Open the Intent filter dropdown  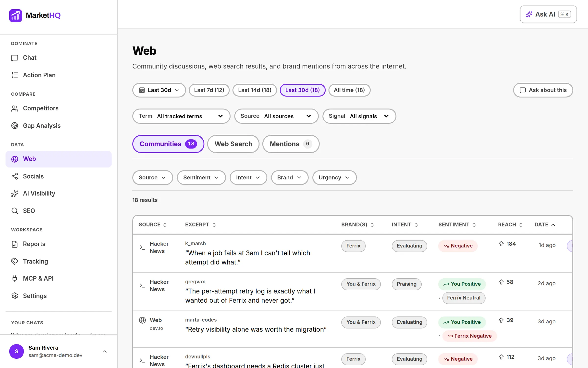pyautogui.click(x=248, y=177)
